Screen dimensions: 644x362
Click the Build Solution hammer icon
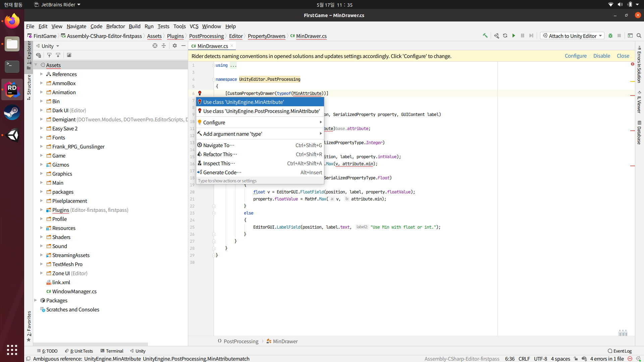485,36
